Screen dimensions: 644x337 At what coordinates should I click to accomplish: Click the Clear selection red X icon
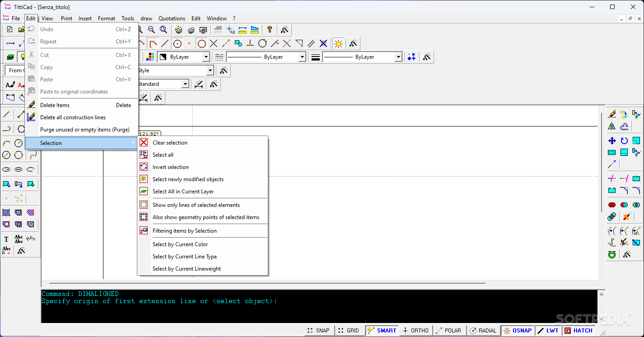coord(144,142)
